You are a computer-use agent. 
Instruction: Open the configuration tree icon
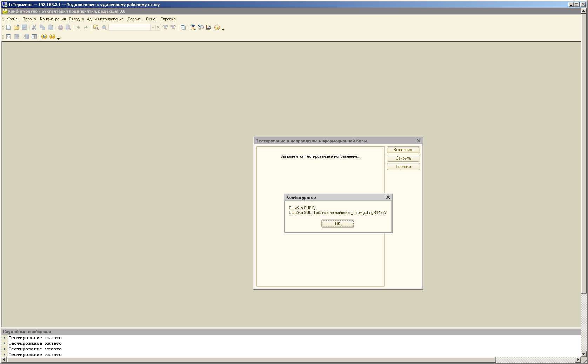(8, 36)
